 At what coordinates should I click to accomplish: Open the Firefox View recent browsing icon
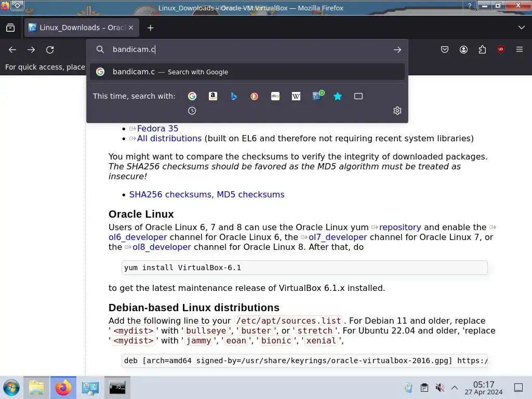pos(10,28)
